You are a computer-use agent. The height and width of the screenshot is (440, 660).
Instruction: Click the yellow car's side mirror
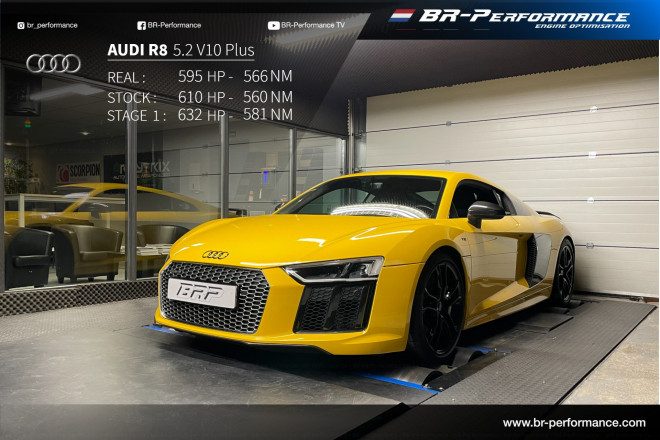484,211
